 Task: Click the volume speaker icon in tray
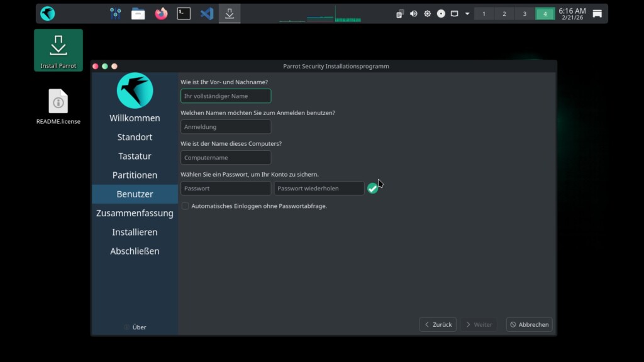(414, 14)
